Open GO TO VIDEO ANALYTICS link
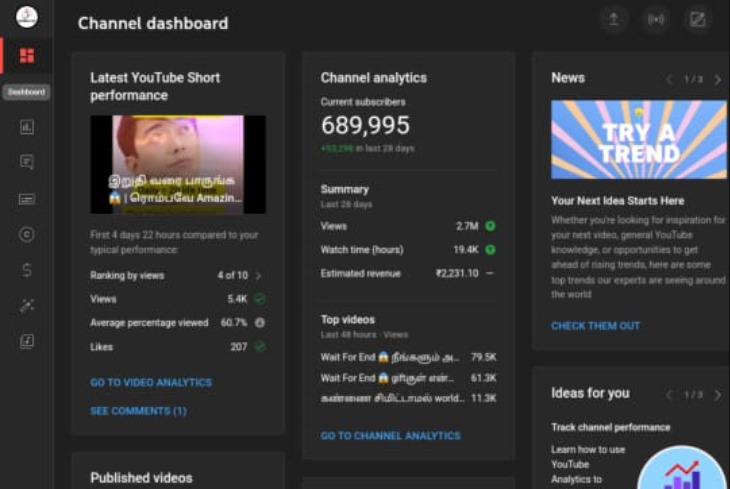Image resolution: width=730 pixels, height=489 pixels. [151, 382]
